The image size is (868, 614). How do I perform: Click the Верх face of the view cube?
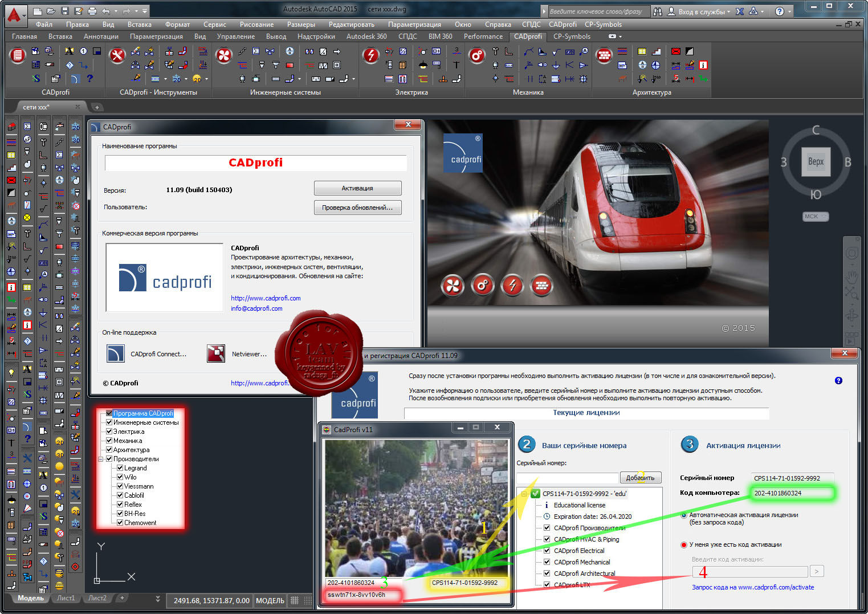[x=816, y=162]
